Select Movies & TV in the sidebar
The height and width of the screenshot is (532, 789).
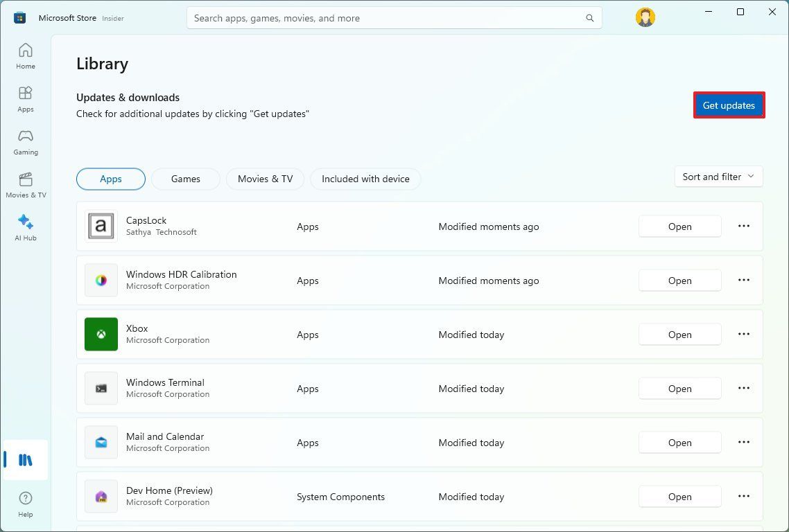[x=25, y=184]
